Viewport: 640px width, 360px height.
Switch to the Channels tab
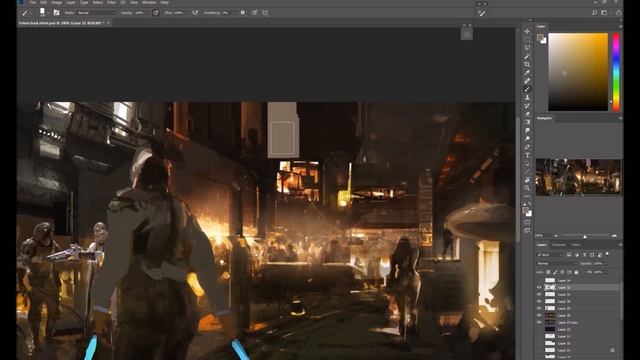click(559, 245)
